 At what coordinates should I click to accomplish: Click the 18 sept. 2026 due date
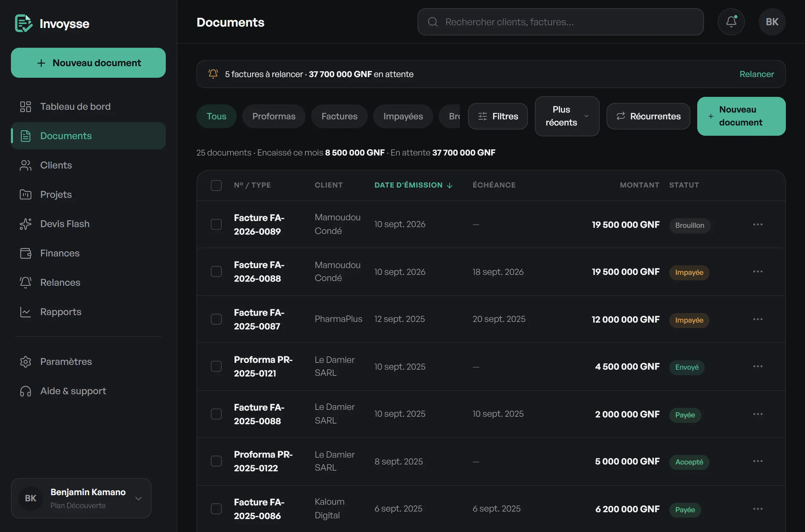click(498, 272)
